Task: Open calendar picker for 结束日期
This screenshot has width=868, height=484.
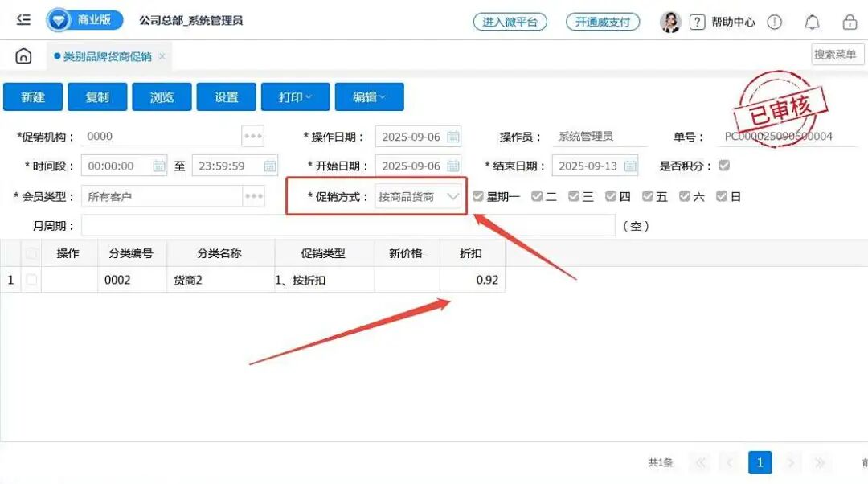Action: pyautogui.click(x=630, y=166)
